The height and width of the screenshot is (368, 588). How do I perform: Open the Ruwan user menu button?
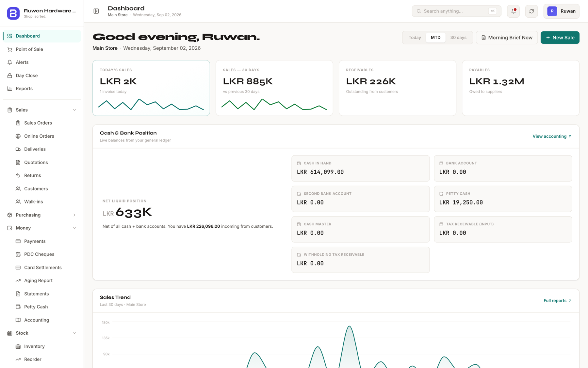pos(562,11)
